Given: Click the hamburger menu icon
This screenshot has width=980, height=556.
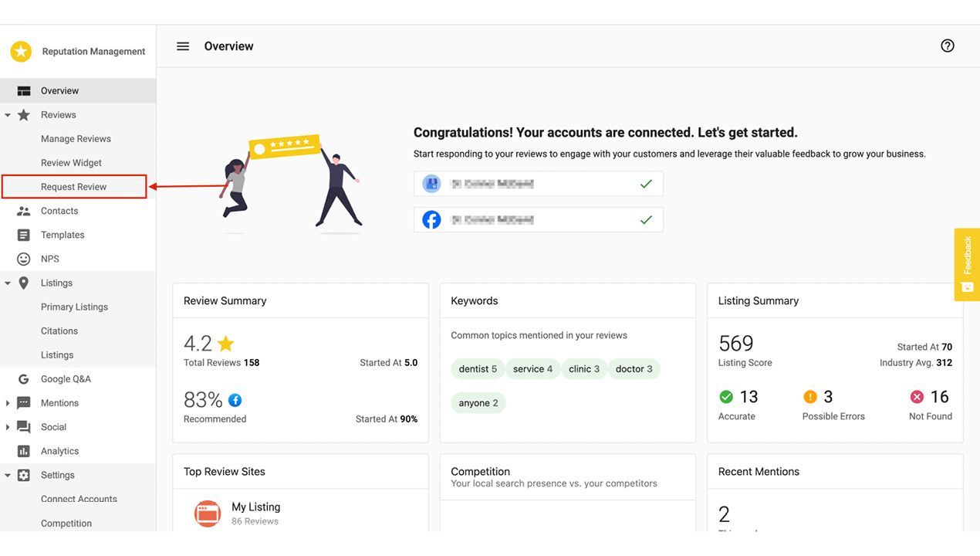Looking at the screenshot, I should point(183,46).
